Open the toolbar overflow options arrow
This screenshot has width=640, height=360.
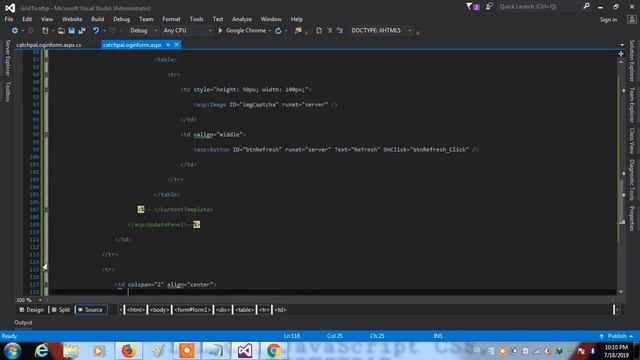[x=418, y=32]
